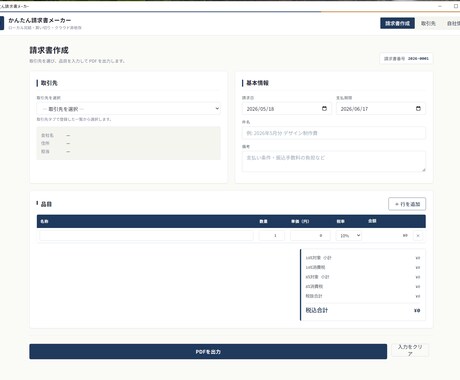
Task: Focus the 請求日 date field 2026/05/18
Action: click(287, 109)
